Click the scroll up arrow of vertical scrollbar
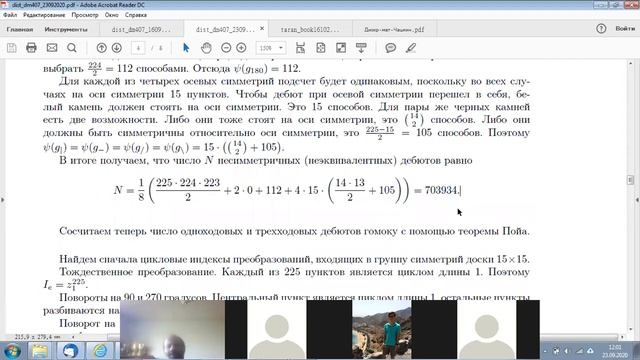The width and height of the screenshot is (640, 360). pos(631,63)
